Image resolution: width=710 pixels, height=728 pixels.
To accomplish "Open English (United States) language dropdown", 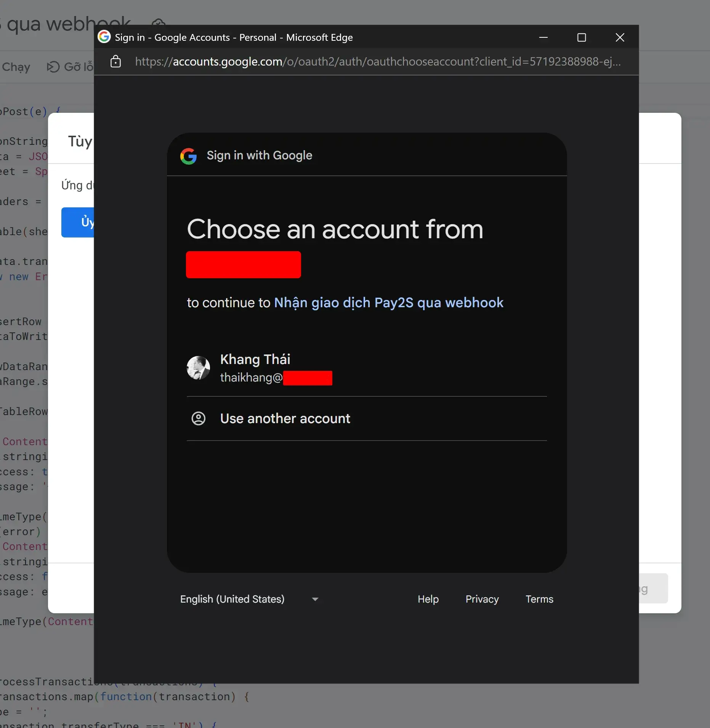I will click(x=250, y=599).
